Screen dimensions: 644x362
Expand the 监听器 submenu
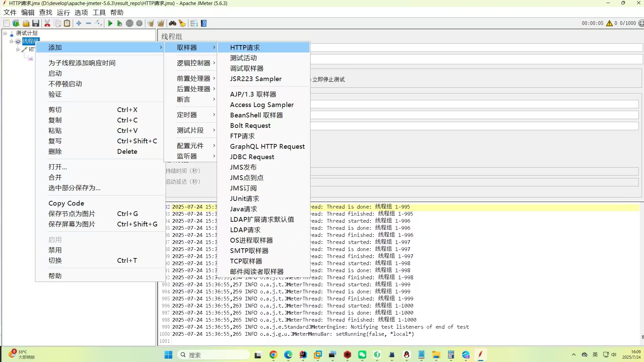tap(190, 156)
